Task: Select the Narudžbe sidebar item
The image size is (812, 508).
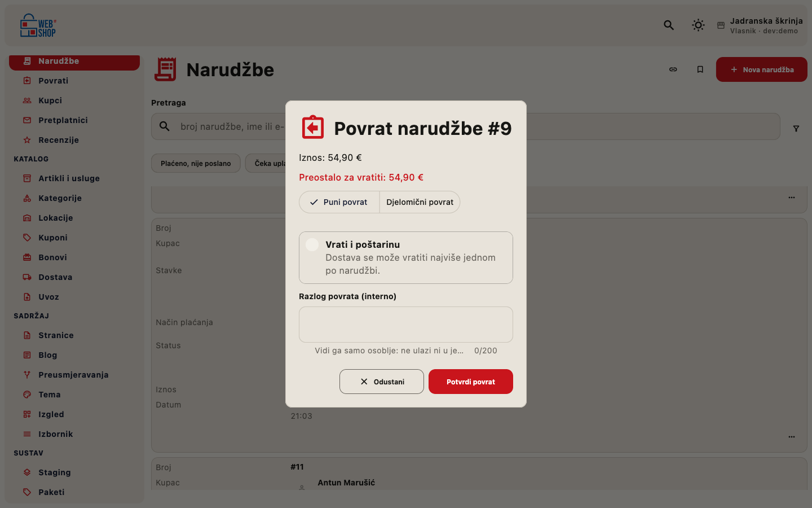Action: [74, 62]
